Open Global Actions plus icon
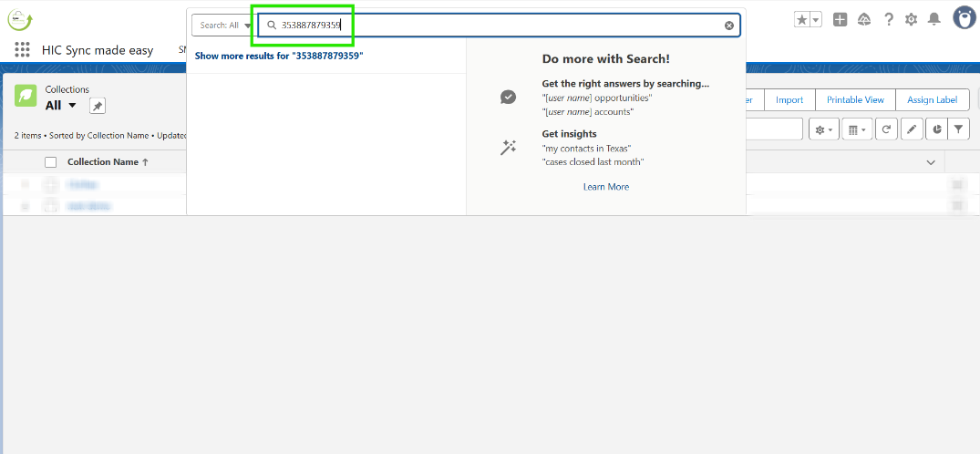The image size is (980, 454). pyautogui.click(x=841, y=19)
